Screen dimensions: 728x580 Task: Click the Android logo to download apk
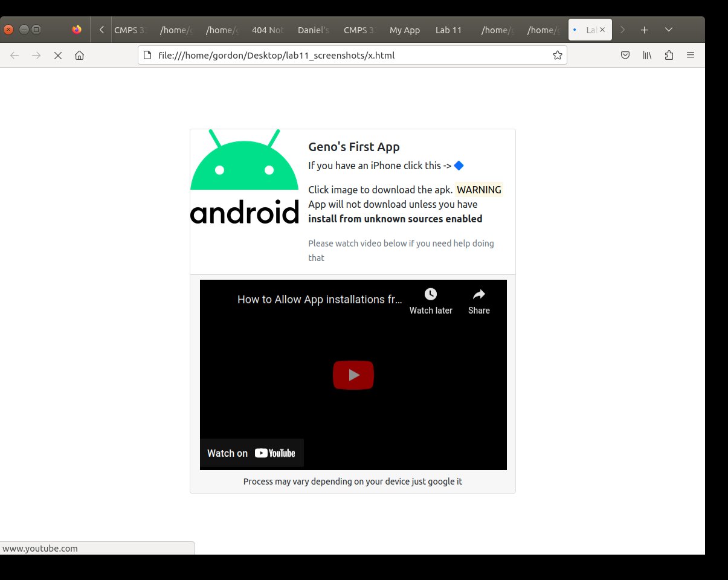tap(244, 177)
